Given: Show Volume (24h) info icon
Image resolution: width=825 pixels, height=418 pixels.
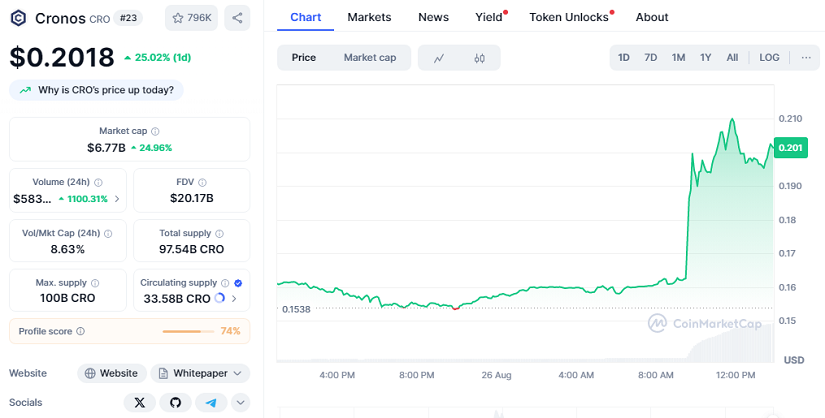Looking at the screenshot, I should click(x=98, y=182).
